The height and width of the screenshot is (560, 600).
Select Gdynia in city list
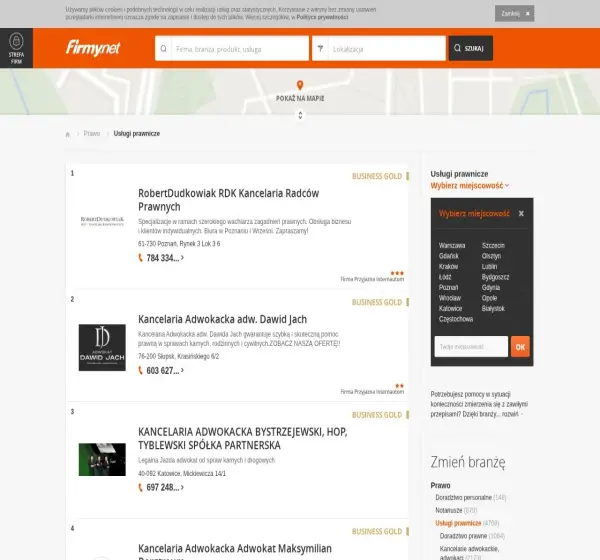[491, 287]
